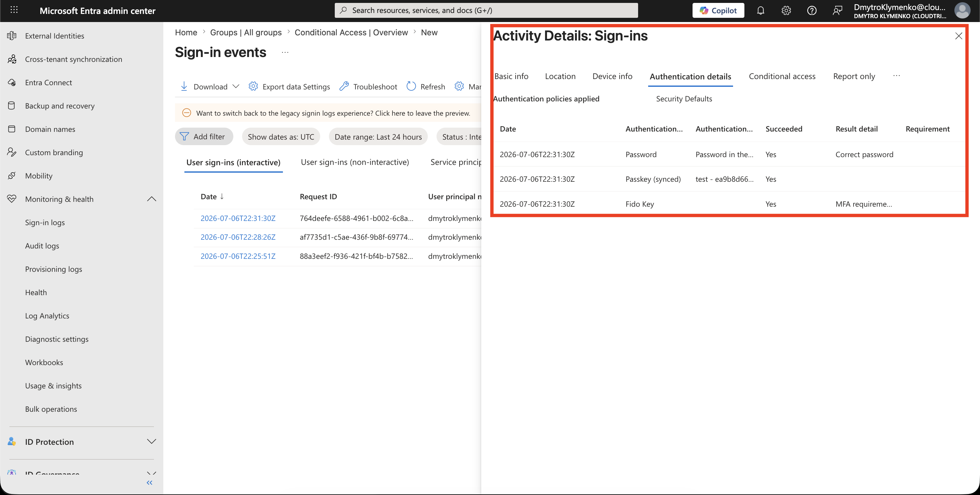This screenshot has width=980, height=495.
Task: Click the Download arrow icon
Action: [184, 86]
